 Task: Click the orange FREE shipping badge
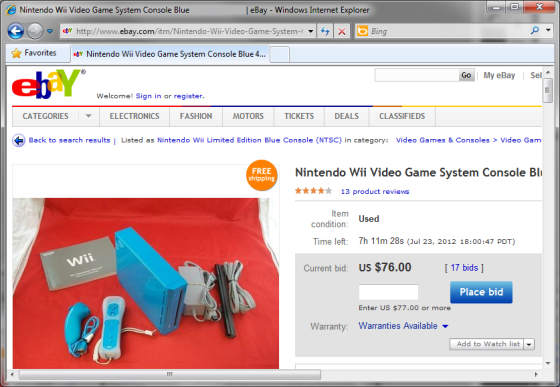(261, 175)
